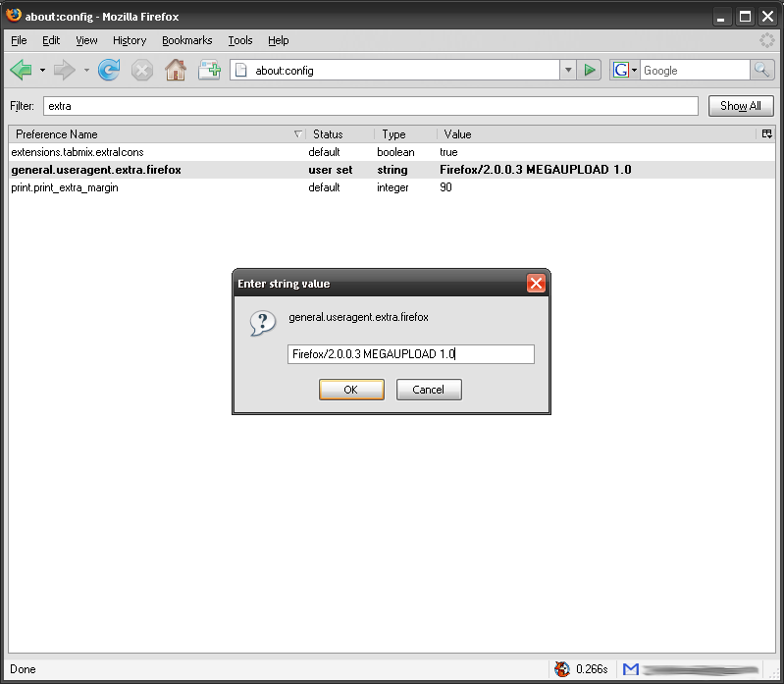Open the column picker icon
This screenshot has height=684, width=784.
[x=766, y=134]
